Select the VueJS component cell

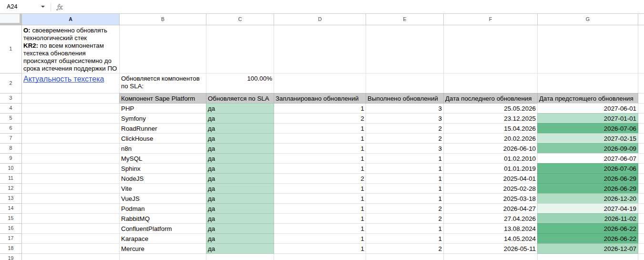(163, 198)
